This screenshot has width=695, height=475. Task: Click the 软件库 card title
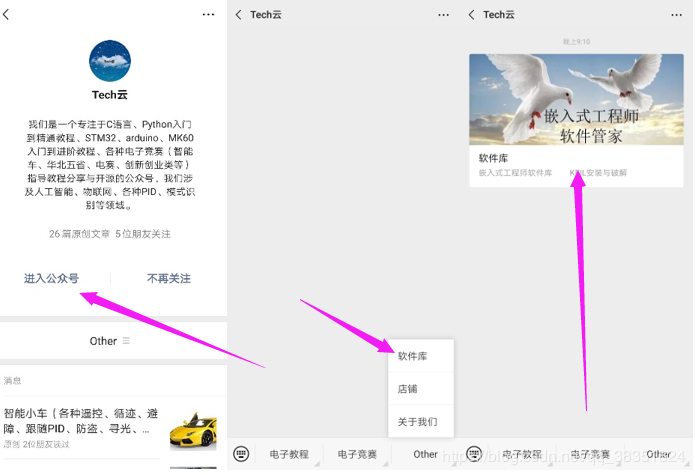coord(493,158)
